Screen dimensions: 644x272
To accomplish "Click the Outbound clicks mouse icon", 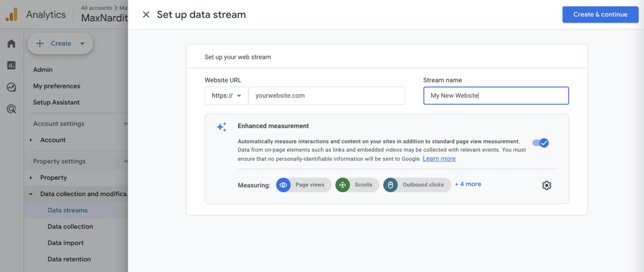I will coord(391,185).
